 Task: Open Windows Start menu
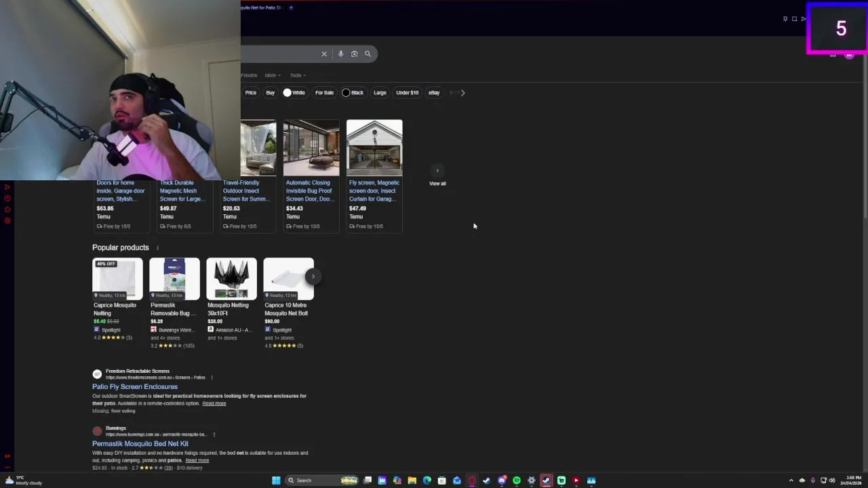coord(276,481)
